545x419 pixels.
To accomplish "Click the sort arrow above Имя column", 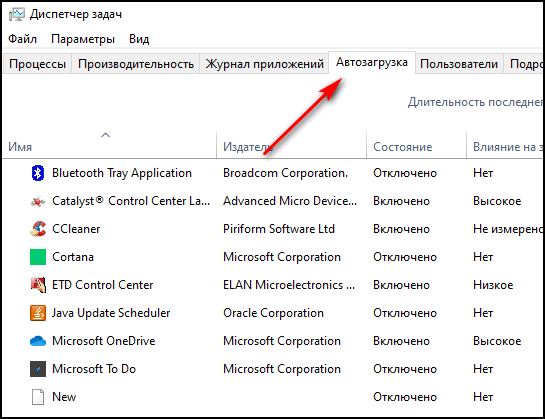I will (106, 135).
